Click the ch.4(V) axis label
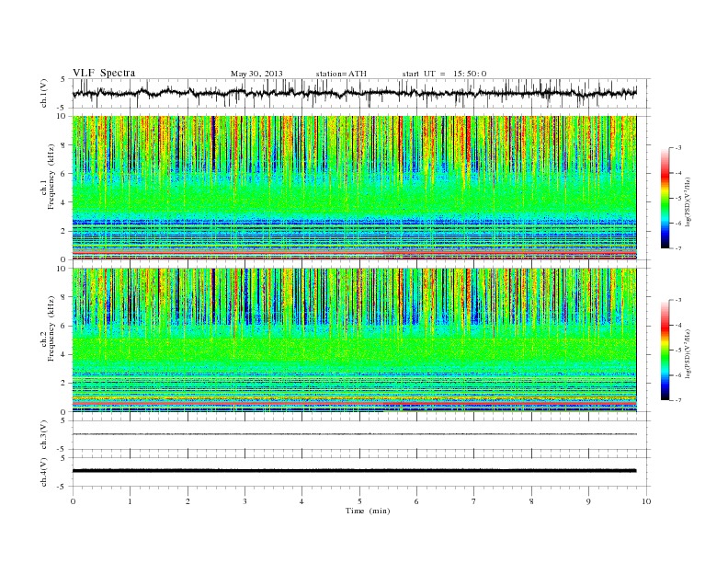The width and height of the screenshot is (728, 563). pyautogui.click(x=44, y=472)
